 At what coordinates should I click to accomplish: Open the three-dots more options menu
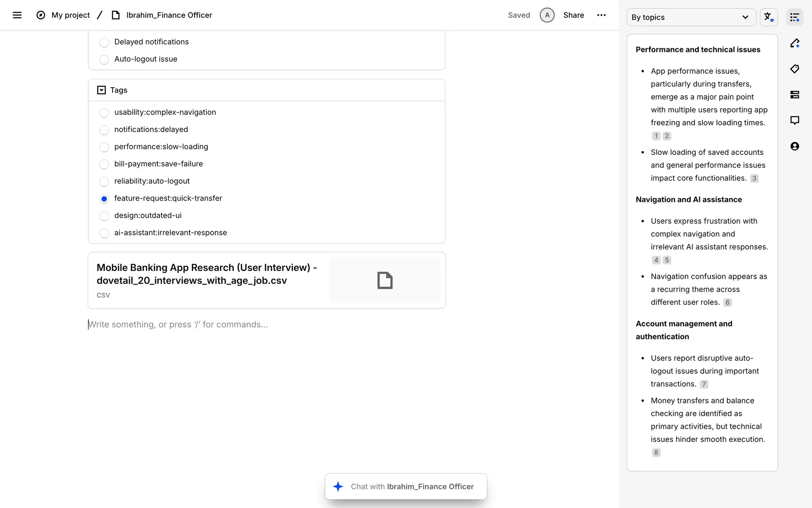[601, 15]
